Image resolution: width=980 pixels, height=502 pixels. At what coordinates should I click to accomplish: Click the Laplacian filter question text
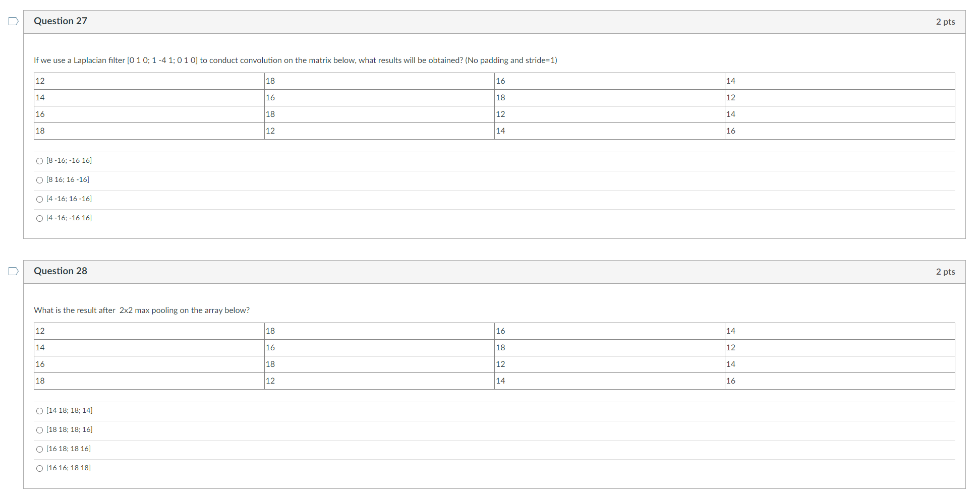(295, 60)
